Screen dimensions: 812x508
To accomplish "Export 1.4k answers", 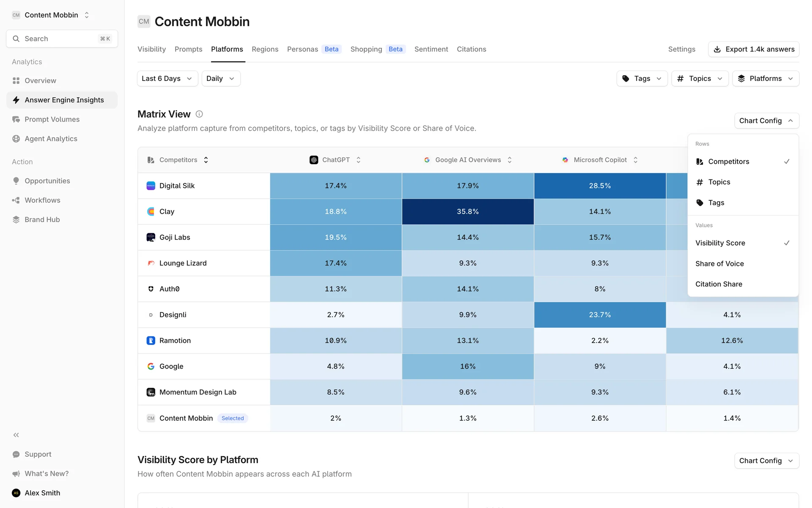I will pos(754,49).
